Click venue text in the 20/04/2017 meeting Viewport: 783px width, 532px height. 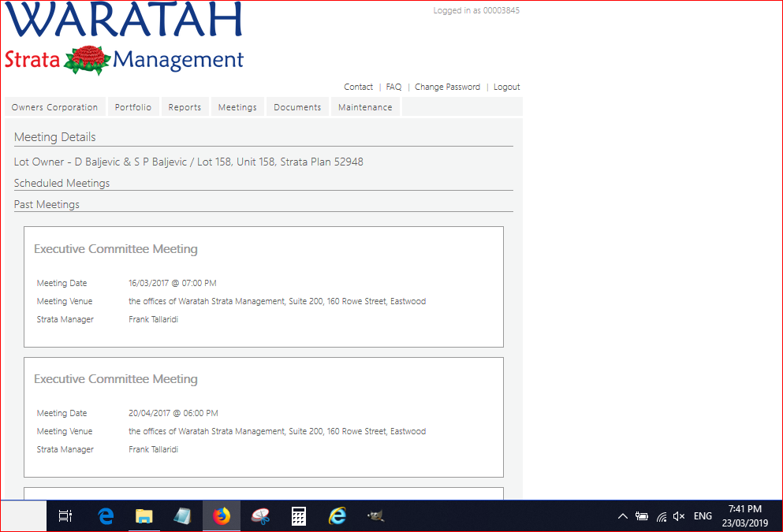point(277,432)
